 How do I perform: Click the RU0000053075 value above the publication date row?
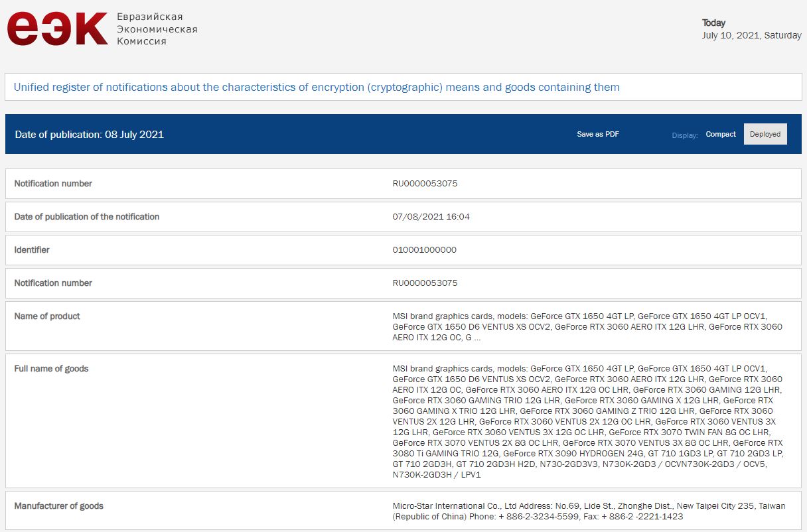(x=425, y=184)
